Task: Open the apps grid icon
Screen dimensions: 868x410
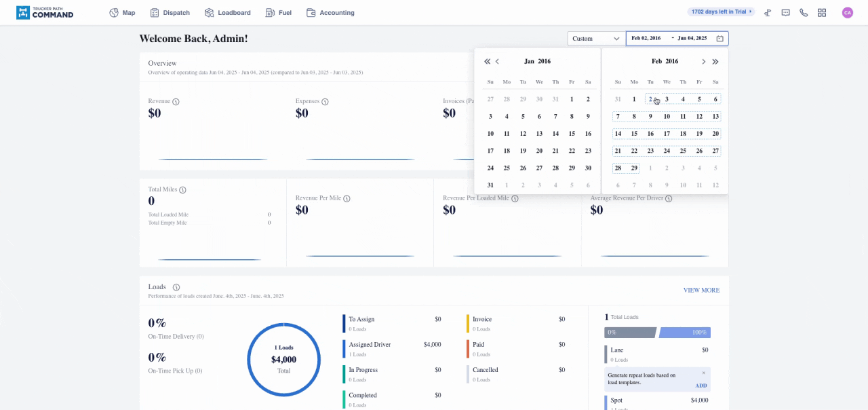Action: tap(822, 13)
